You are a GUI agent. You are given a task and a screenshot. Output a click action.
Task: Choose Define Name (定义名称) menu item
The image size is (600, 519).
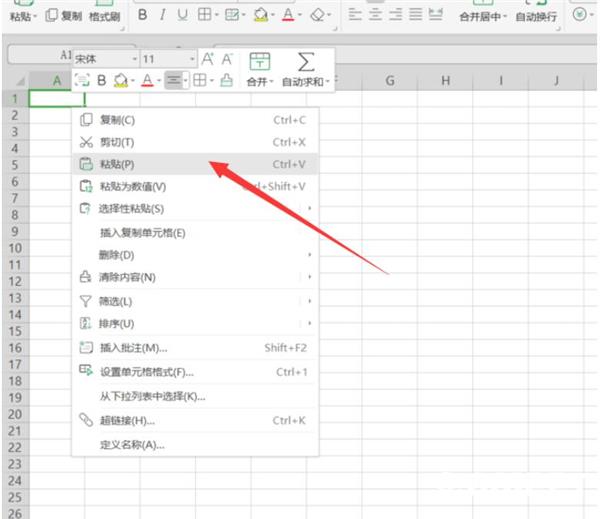(195, 445)
